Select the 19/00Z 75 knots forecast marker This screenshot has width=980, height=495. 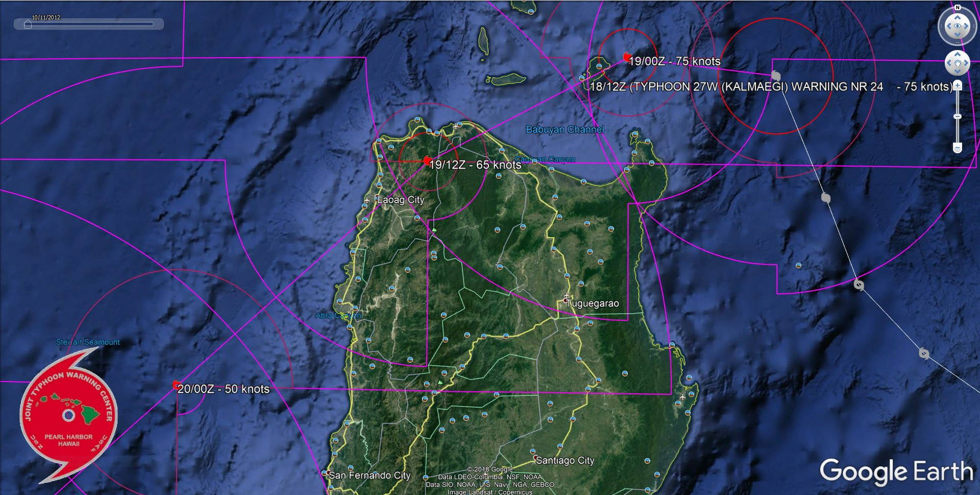tap(627, 57)
